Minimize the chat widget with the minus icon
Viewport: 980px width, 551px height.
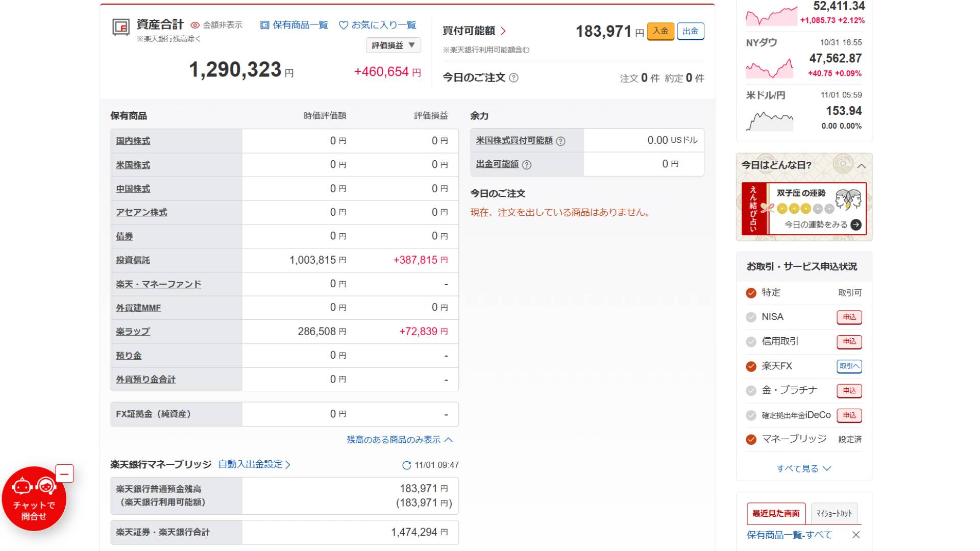point(64,474)
